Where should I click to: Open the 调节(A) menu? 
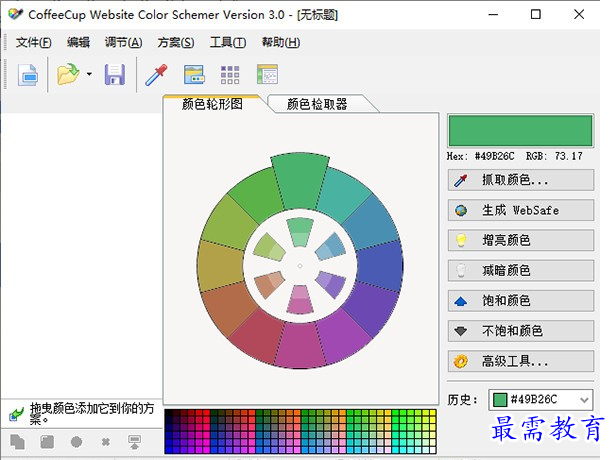pos(124,42)
